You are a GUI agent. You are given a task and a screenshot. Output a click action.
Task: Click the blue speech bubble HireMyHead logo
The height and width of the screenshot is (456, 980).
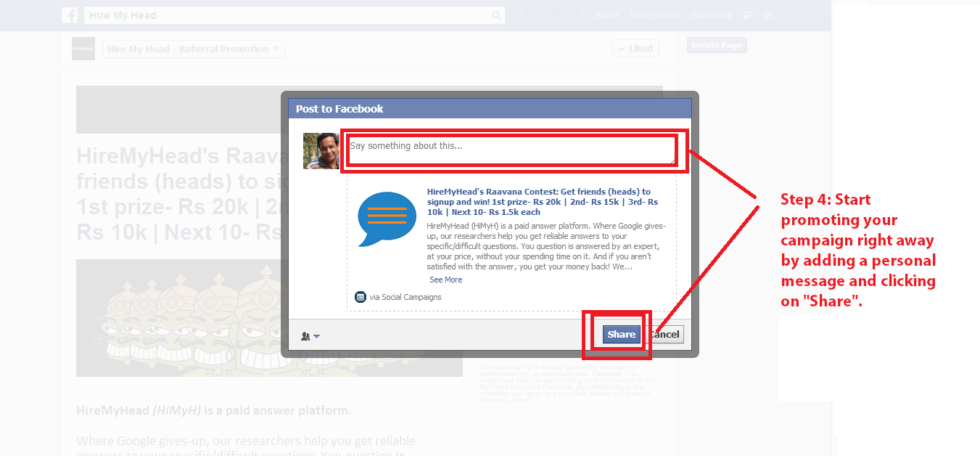point(387,219)
